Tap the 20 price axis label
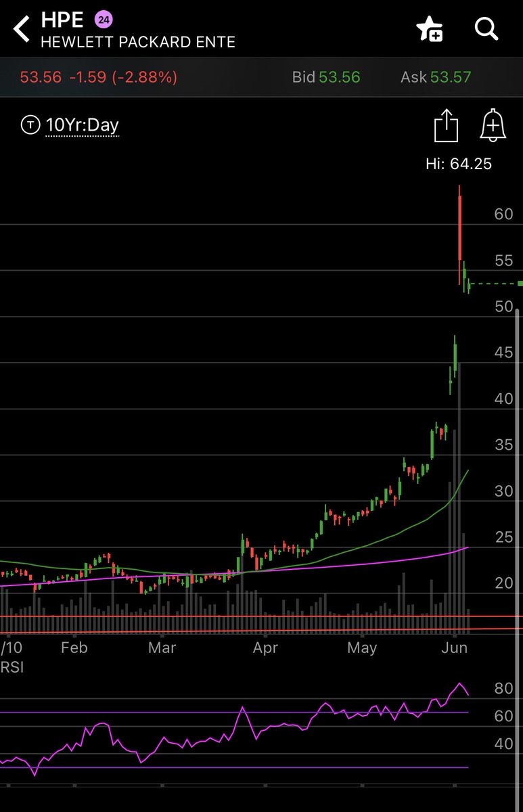523x812 pixels. point(503,583)
